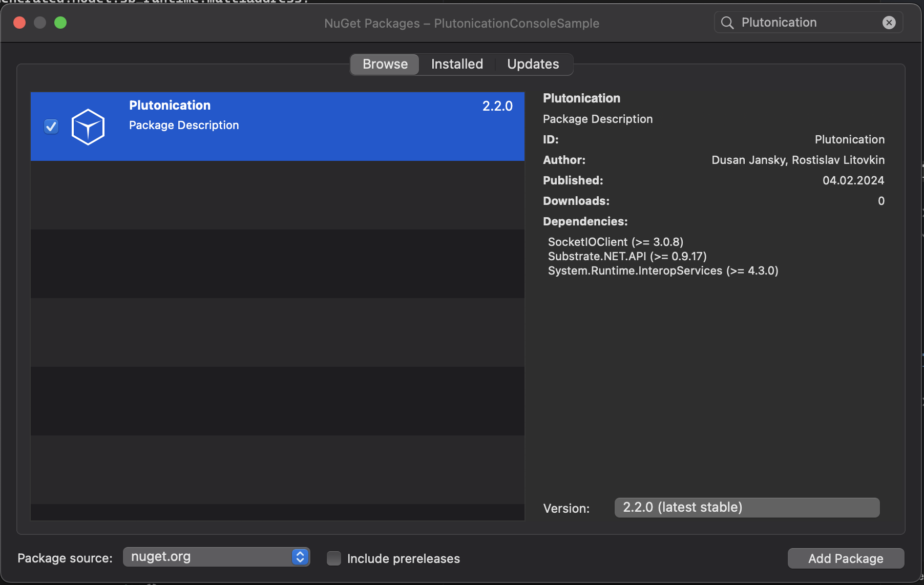Image resolution: width=924 pixels, height=585 pixels.
Task: Open the nuget.org package source dropdown
Action: coord(210,557)
